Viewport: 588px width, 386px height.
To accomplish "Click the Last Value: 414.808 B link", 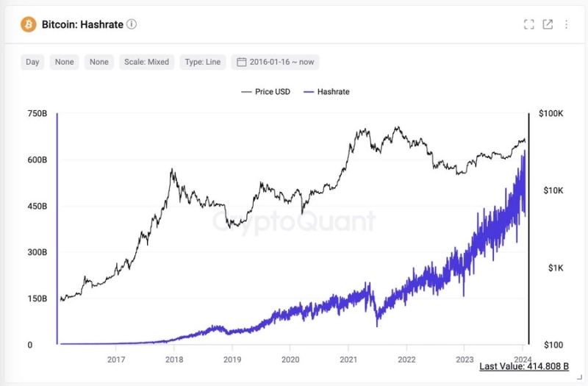I will pos(524,365).
